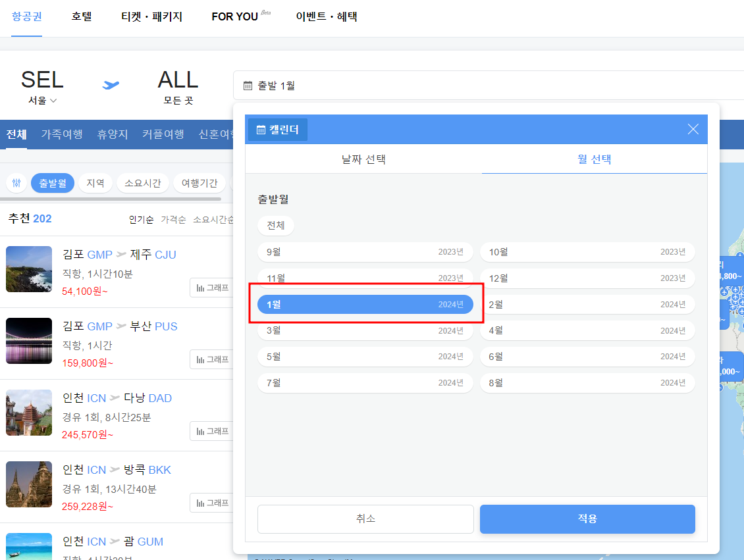Select the 12월 2023 month option

(x=587, y=278)
